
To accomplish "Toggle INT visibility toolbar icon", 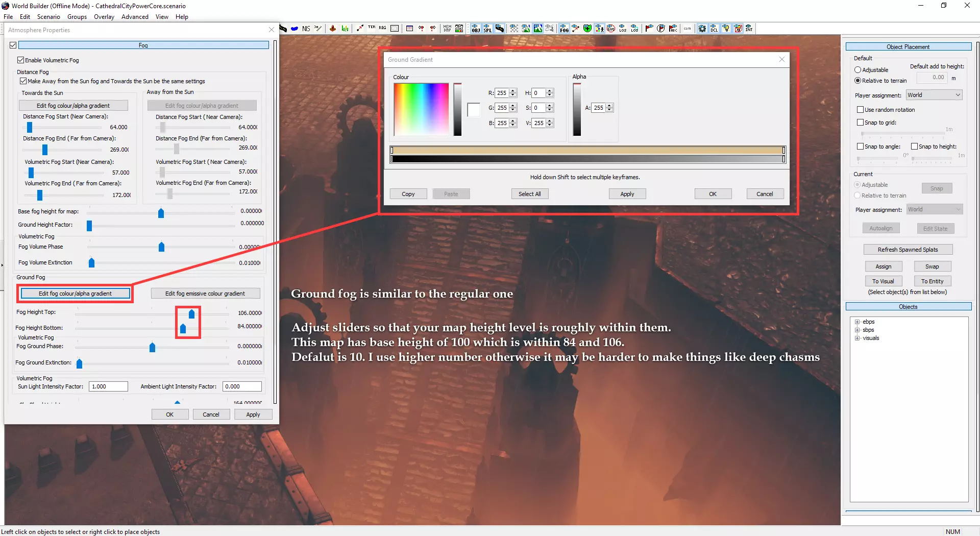I will [x=749, y=29].
